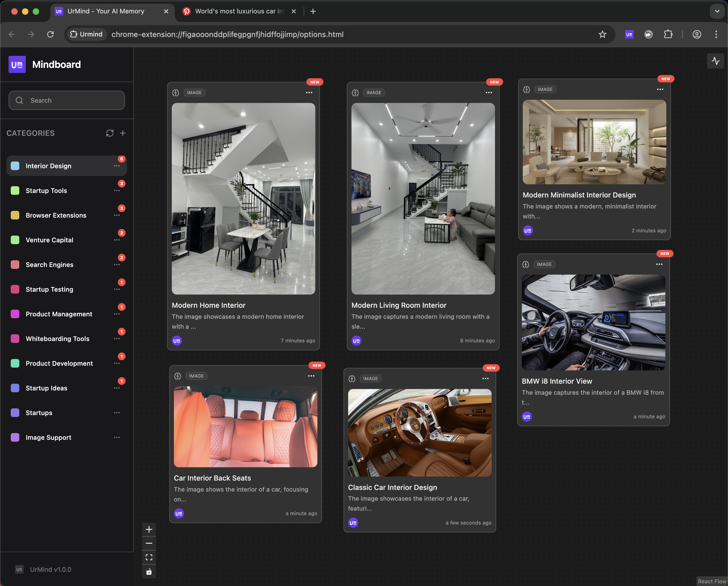Zoom in on the canvas
Screen dimensions: 728x586
(149, 529)
